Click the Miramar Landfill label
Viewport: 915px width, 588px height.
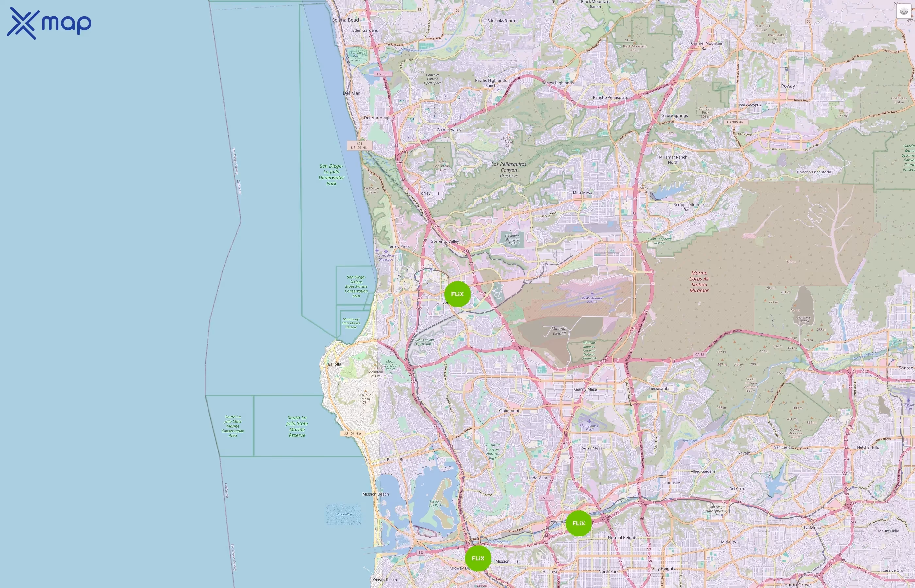click(559, 331)
